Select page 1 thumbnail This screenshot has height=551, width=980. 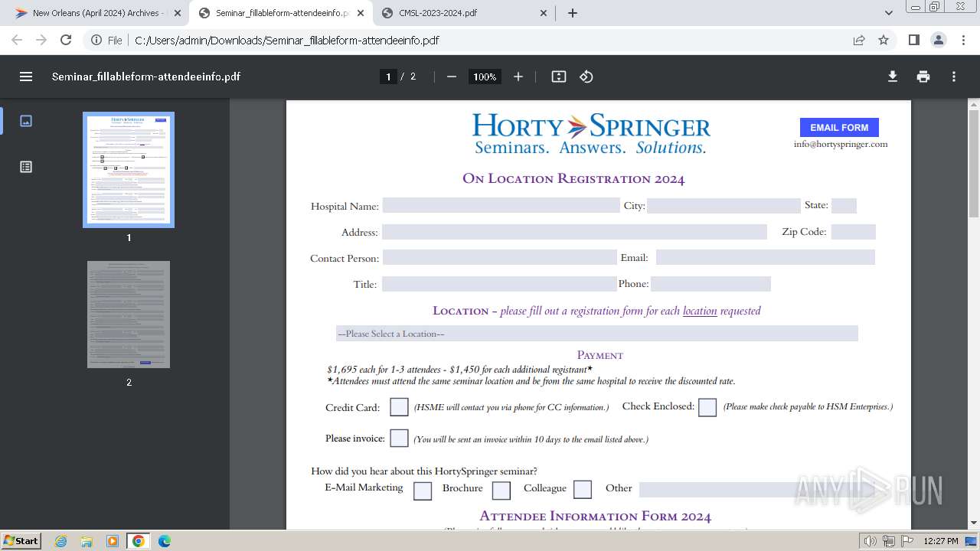click(x=129, y=170)
